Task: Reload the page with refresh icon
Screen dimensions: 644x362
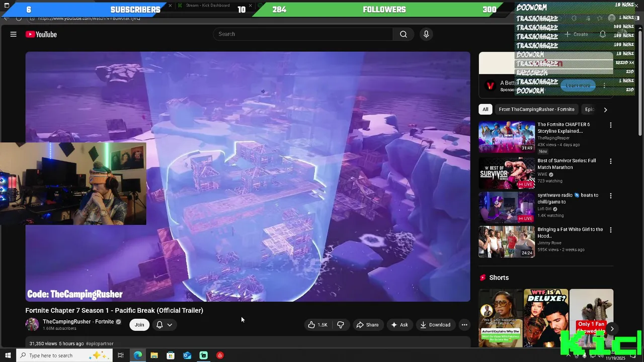Action: point(19,18)
